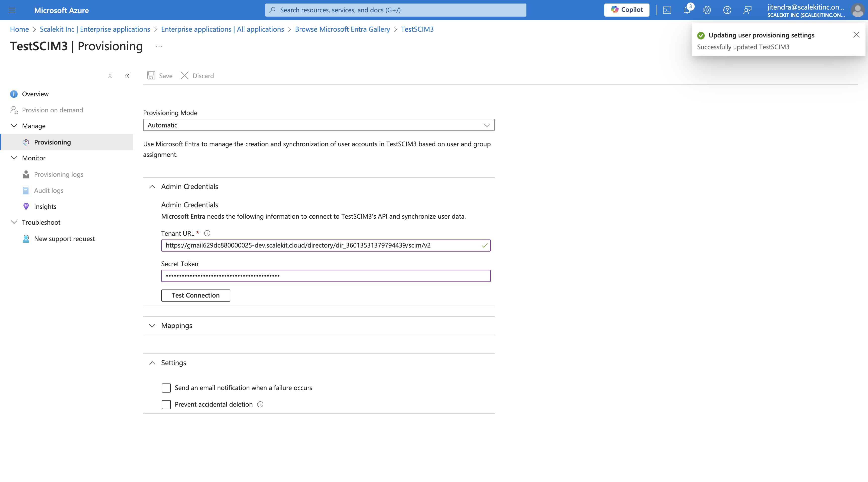Open the Provisioning Mode dropdown

[x=319, y=125]
